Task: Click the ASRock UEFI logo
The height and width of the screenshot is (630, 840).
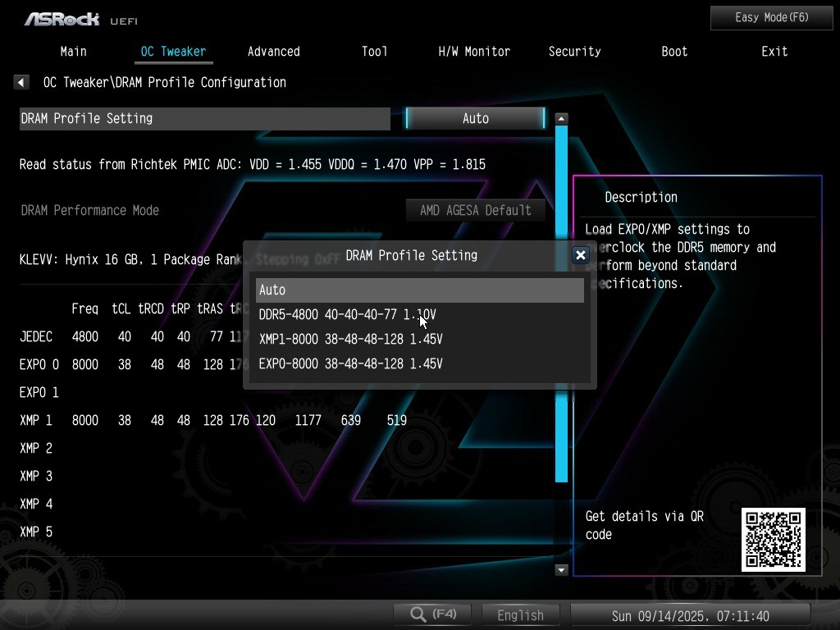Action: pos(80,18)
